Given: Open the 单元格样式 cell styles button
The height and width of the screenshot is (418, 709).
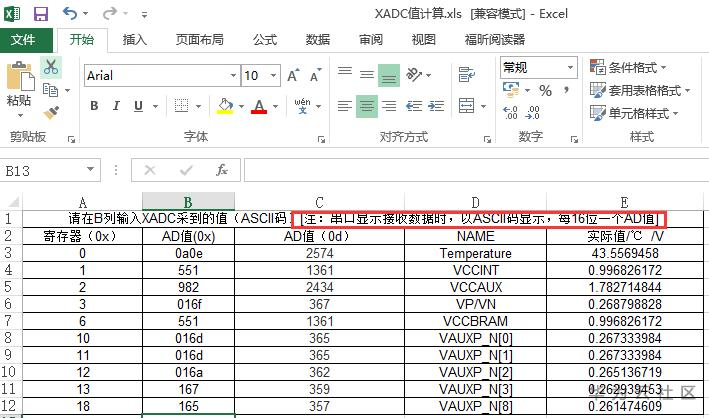Looking at the screenshot, I should [634, 113].
